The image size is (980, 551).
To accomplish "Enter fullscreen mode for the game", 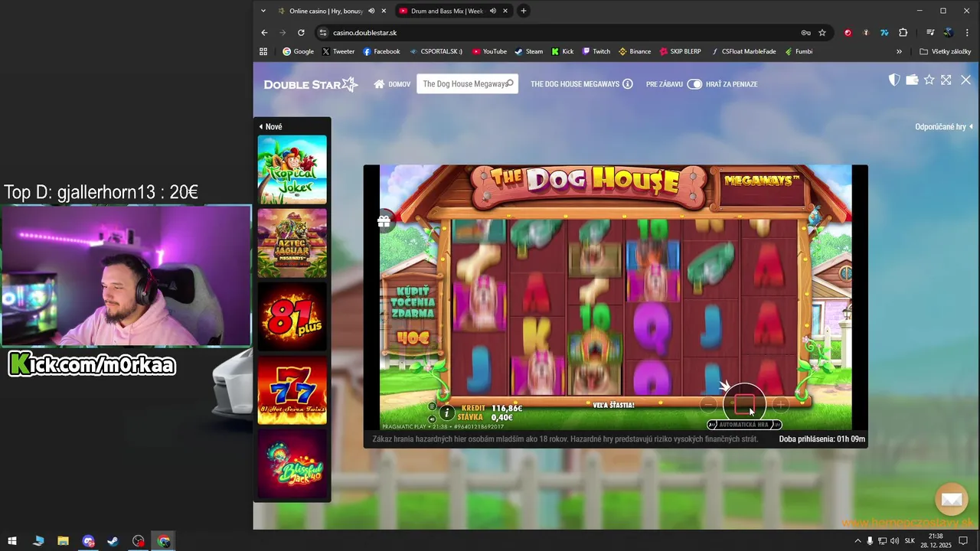I will pos(946,80).
